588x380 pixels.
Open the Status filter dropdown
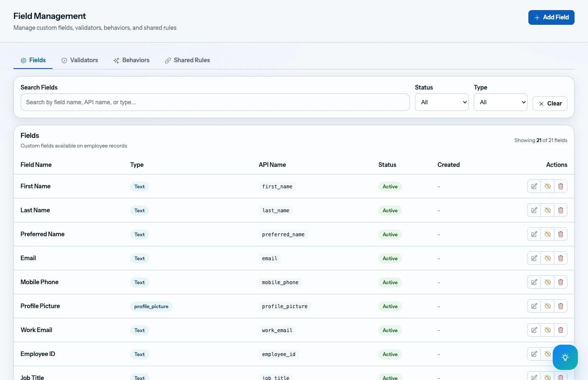442,102
